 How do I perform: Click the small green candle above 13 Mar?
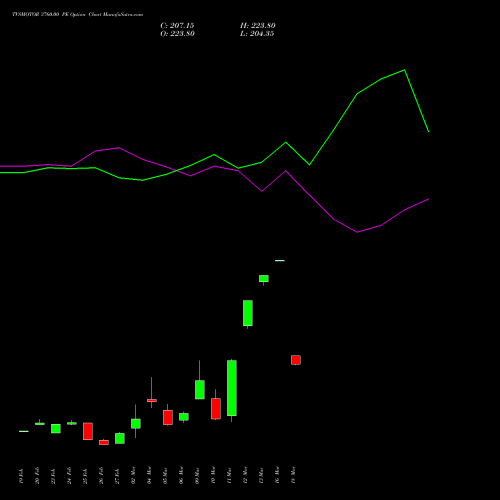[264, 279]
